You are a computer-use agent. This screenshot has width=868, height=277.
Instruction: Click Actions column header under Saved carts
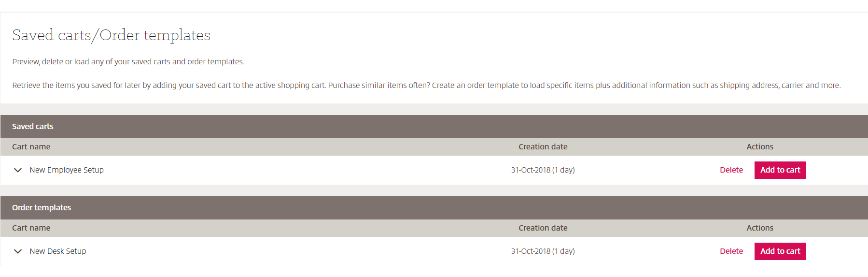(x=759, y=147)
